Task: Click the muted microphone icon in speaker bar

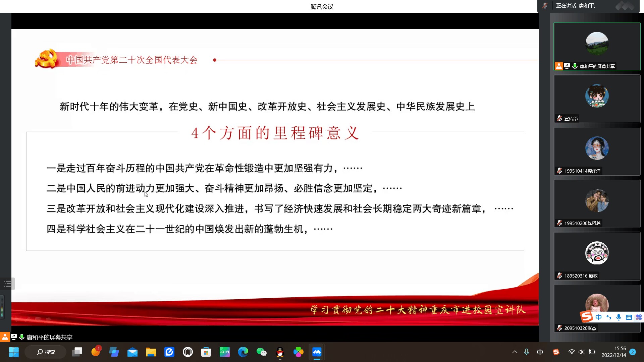Action: (x=545, y=6)
